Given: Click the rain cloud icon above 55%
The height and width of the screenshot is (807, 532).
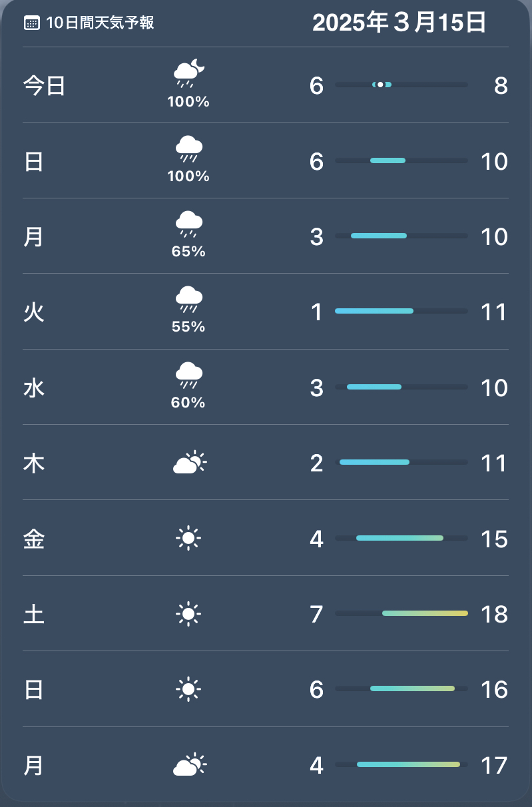Looking at the screenshot, I should click(189, 299).
